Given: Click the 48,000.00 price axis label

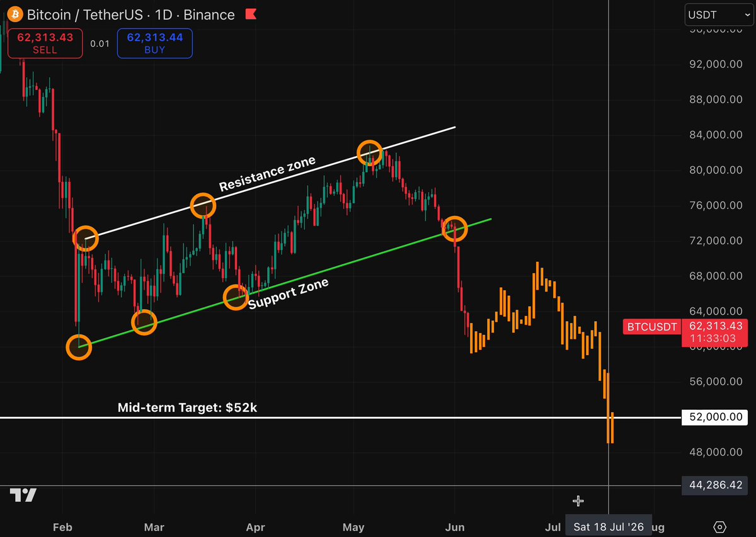Looking at the screenshot, I should pos(716,452).
